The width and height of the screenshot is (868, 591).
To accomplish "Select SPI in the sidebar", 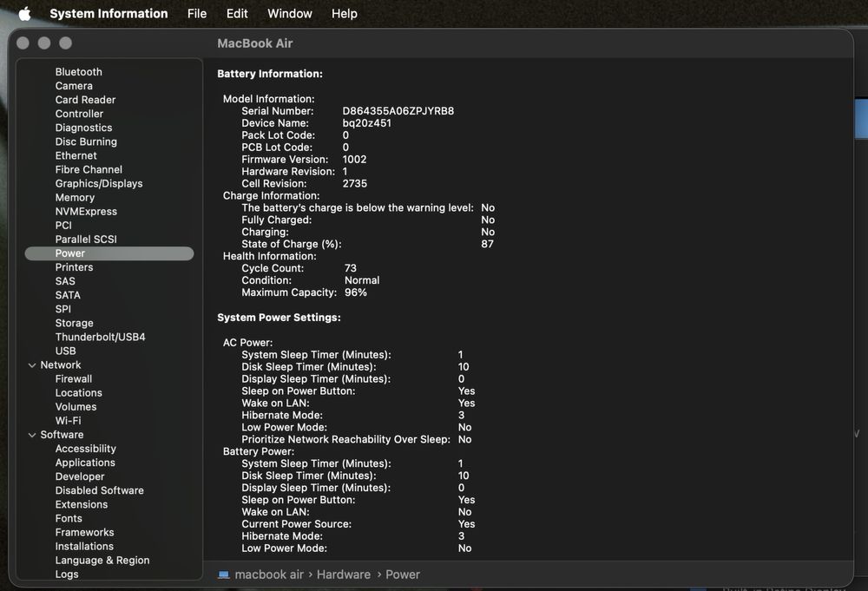I will click(63, 309).
